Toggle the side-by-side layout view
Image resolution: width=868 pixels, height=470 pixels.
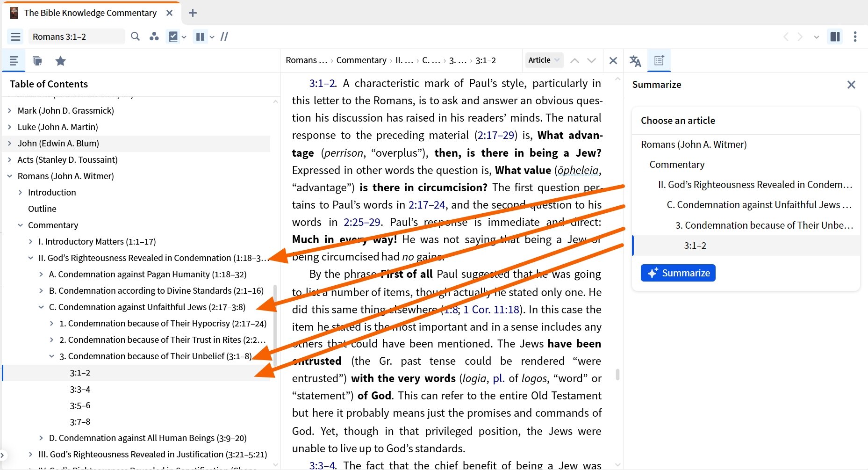point(835,36)
